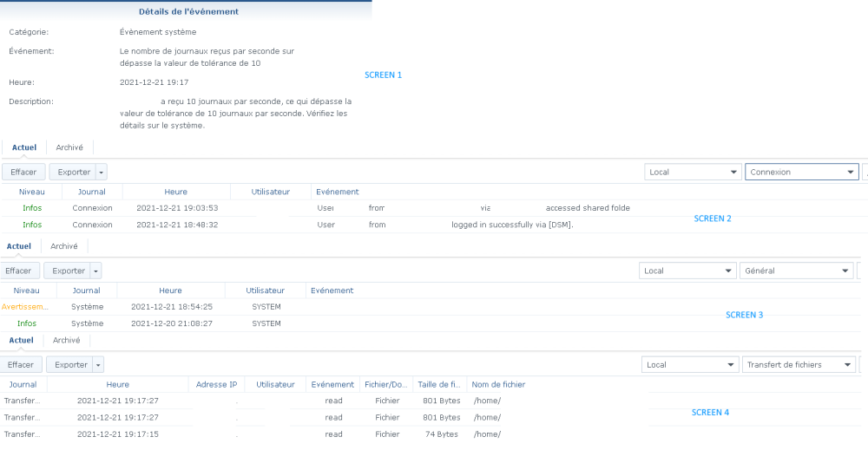Sort by Nom de fichier column header
The image size is (868, 450).
tap(498, 385)
